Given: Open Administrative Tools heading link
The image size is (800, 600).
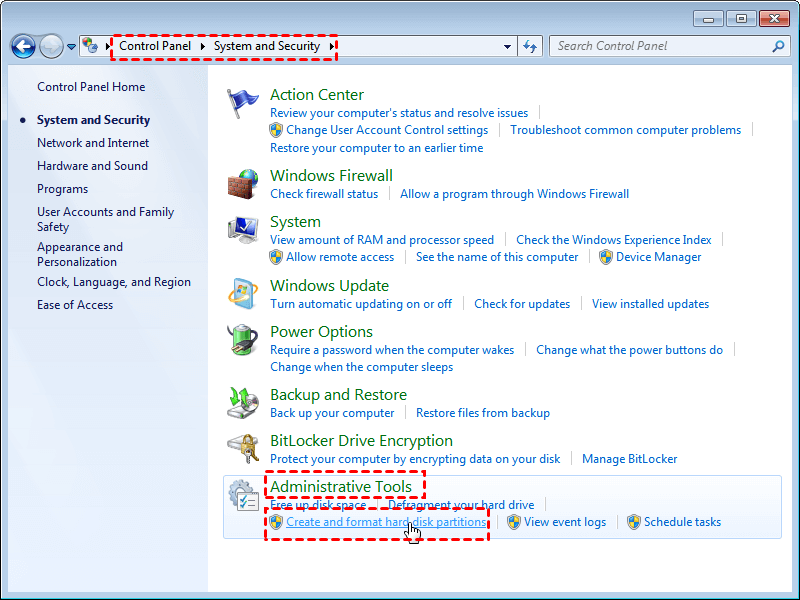Looking at the screenshot, I should [341, 487].
